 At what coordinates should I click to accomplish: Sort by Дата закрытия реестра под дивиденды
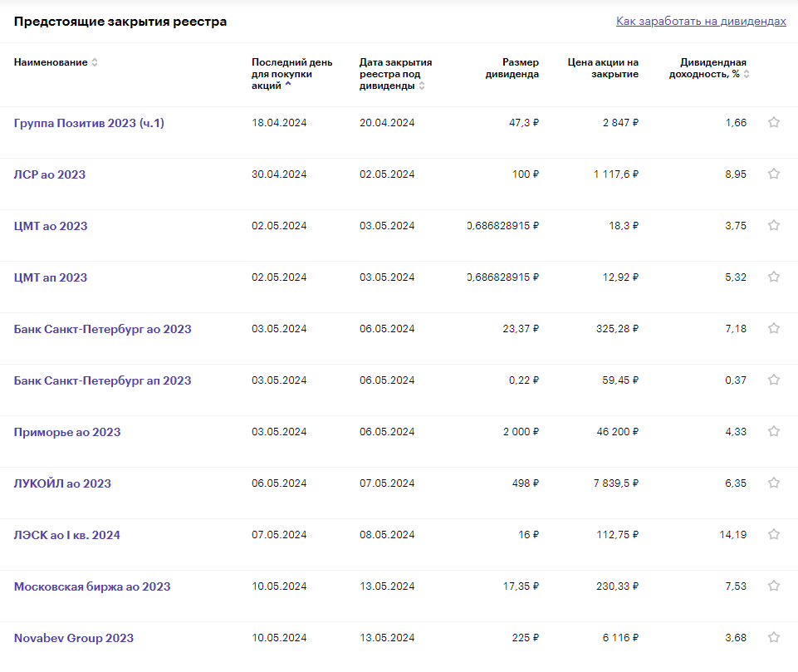pyautogui.click(x=395, y=74)
